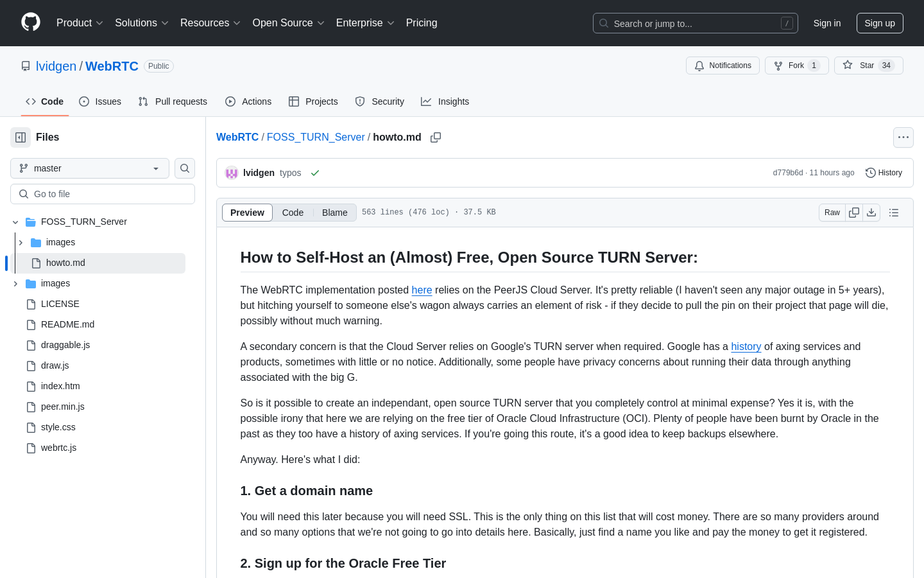Switch to the Code tab
Screen dimensions: 924x578
pyautogui.click(x=44, y=101)
